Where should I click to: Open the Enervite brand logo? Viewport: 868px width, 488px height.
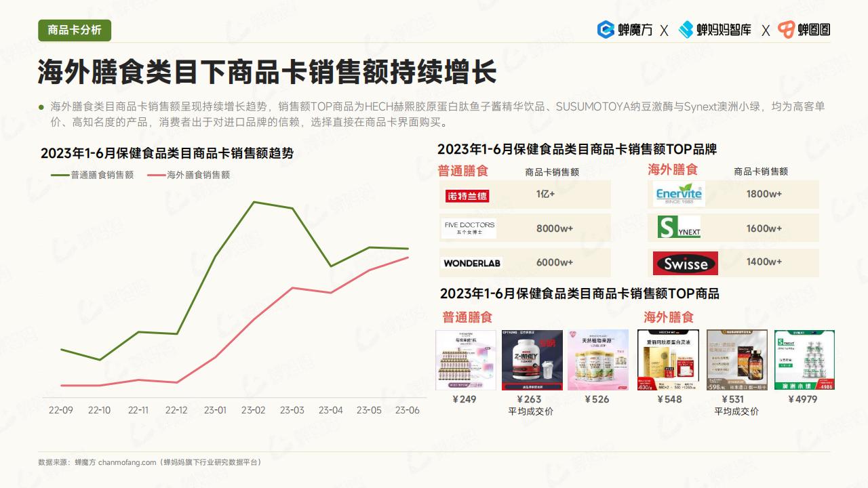(678, 195)
